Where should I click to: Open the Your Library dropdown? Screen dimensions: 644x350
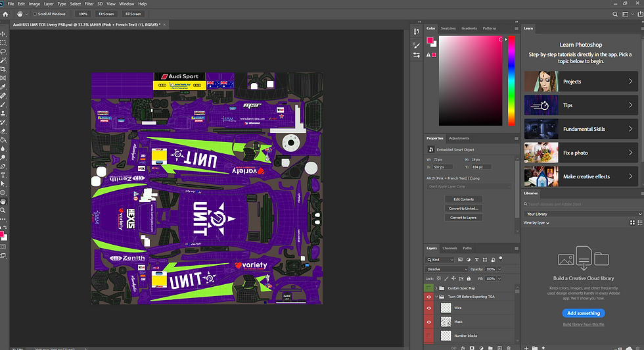584,214
